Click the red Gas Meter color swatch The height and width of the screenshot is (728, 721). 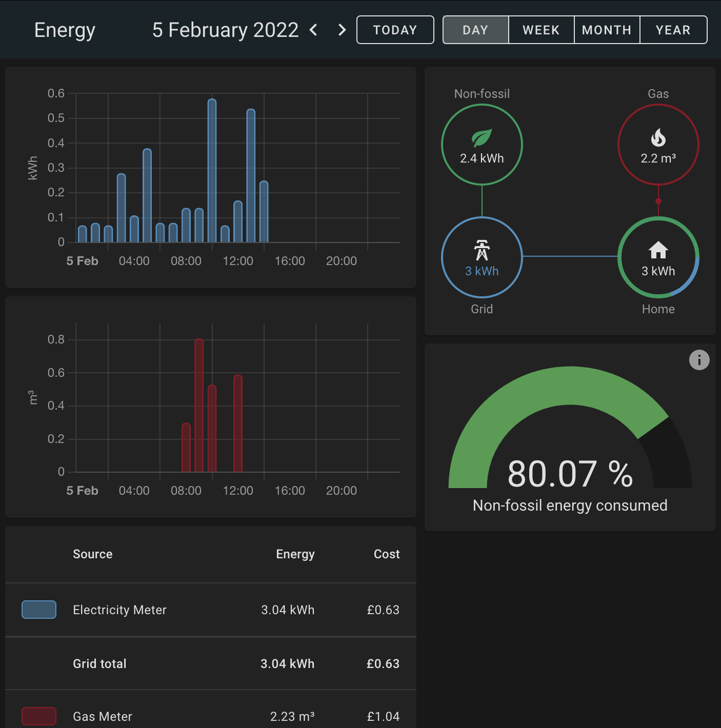point(39,716)
